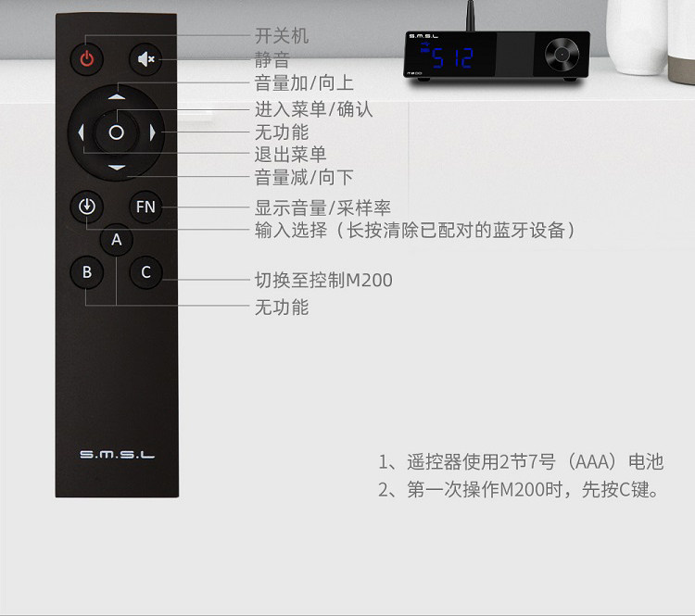The height and width of the screenshot is (616, 695).
Task: Click the 开关机 label text
Action: pyautogui.click(x=282, y=36)
